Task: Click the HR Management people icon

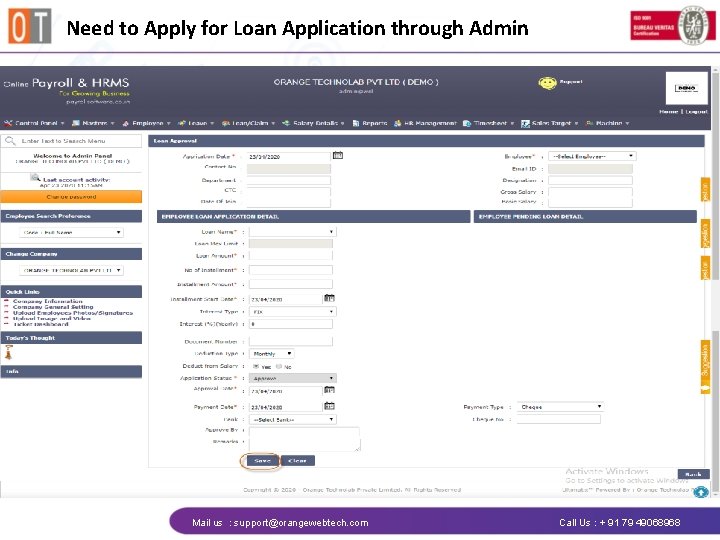Action: tap(398, 123)
